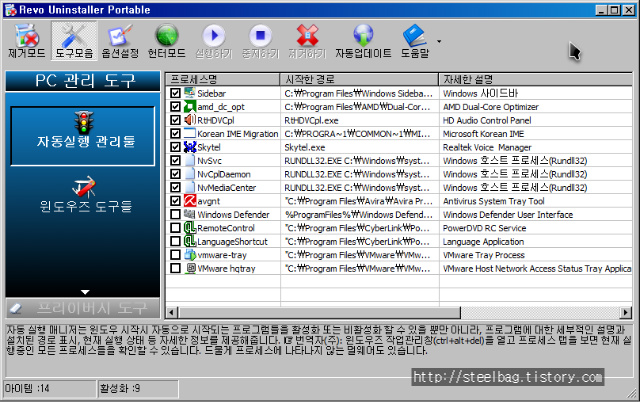Click the avgnt Avira red icon
This screenshot has width=640, height=402.
point(190,200)
